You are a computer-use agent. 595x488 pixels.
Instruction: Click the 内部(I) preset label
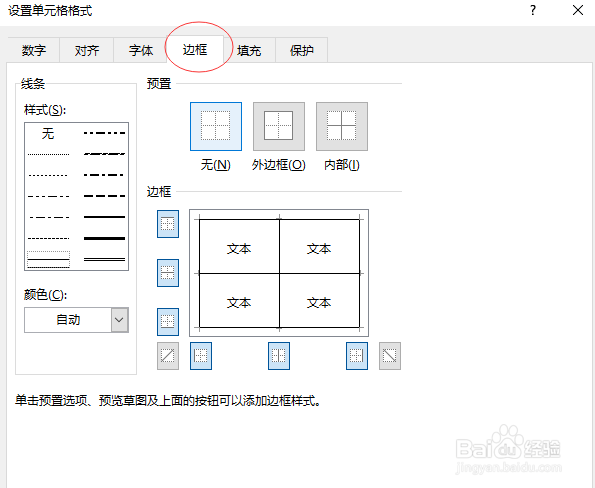point(342,165)
